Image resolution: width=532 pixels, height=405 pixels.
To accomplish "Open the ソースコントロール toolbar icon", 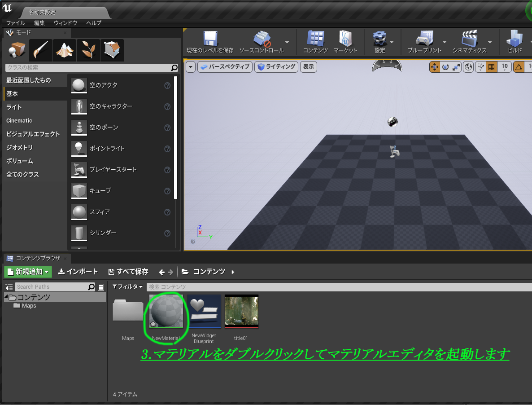I will 262,38.
